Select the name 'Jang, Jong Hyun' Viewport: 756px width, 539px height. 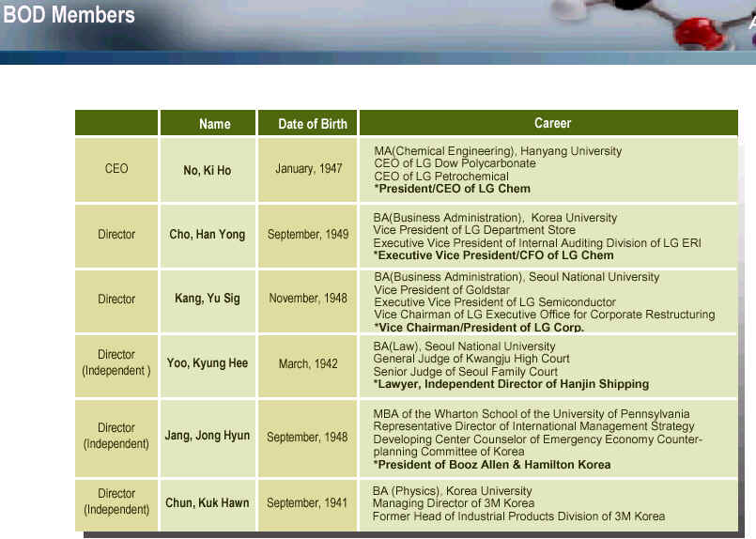[208, 436]
